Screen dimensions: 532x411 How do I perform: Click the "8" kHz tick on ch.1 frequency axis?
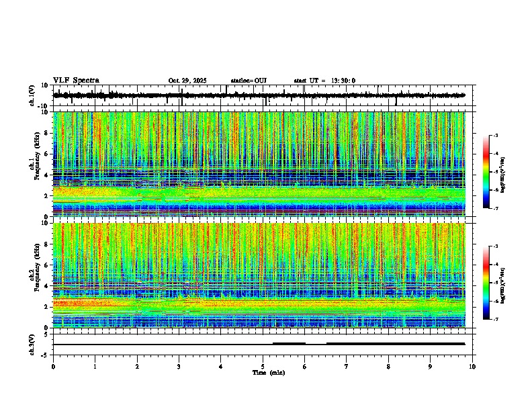46,133
